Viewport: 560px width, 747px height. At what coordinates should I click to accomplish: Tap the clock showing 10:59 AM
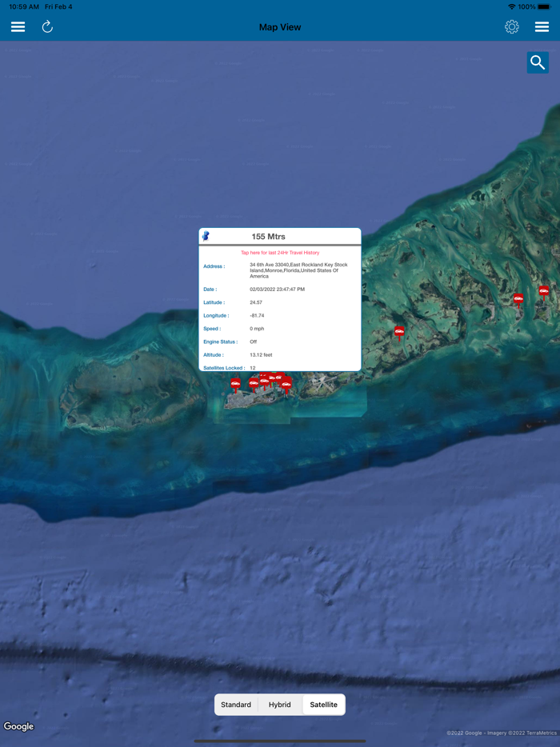tap(24, 6)
